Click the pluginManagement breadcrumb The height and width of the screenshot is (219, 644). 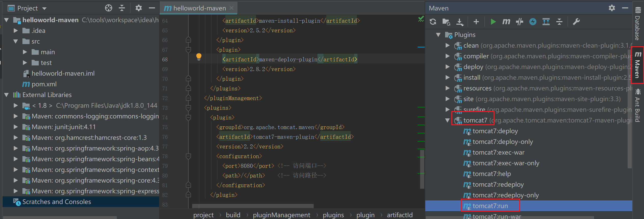(x=281, y=215)
